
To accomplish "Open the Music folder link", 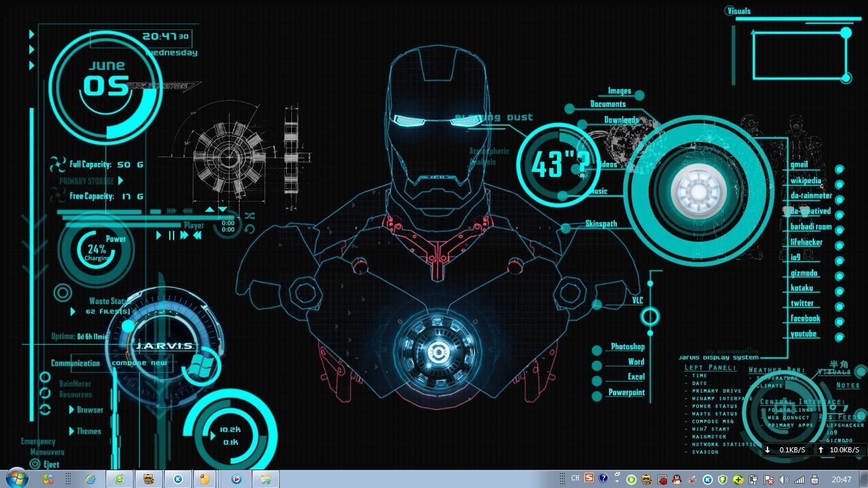I will coord(598,191).
